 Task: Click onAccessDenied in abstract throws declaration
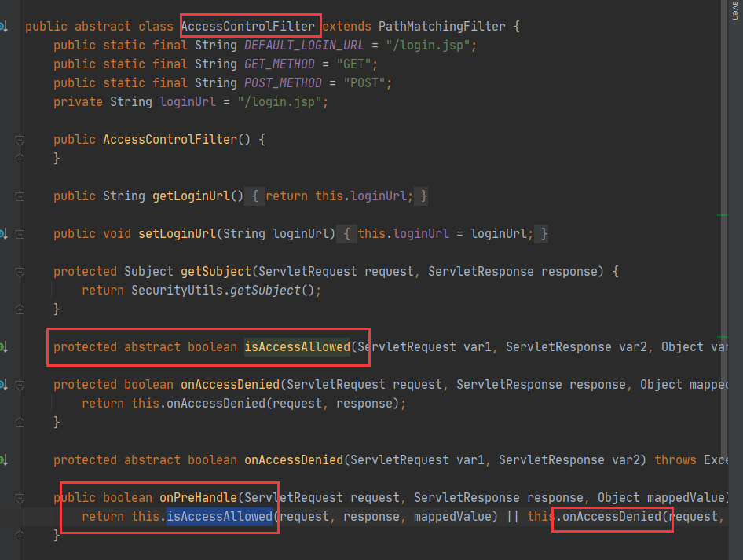coord(293,460)
